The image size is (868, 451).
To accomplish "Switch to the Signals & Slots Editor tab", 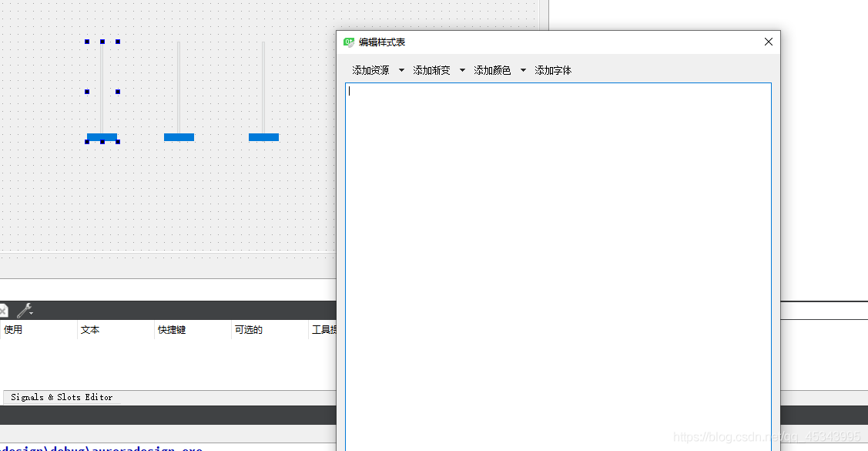I will coord(60,397).
